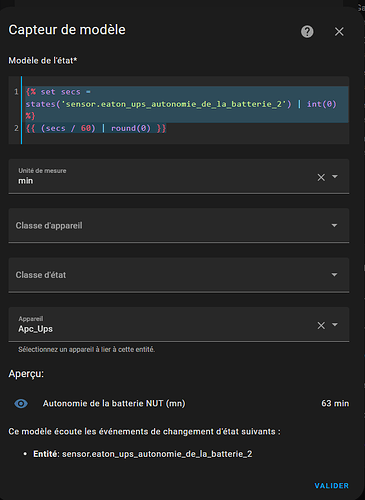Click line number 1 in editor gutter
This screenshot has height=500, width=365.
[x=16, y=92]
